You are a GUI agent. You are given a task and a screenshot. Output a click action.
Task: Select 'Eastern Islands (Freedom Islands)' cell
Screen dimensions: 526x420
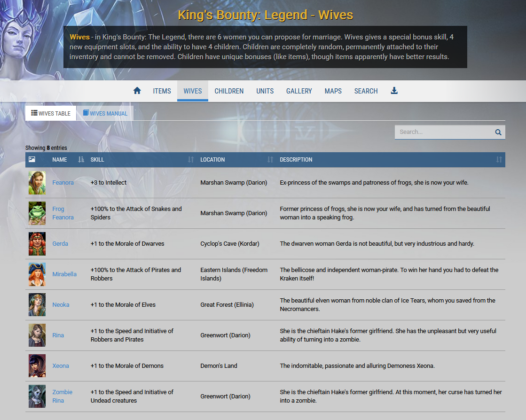click(234, 274)
